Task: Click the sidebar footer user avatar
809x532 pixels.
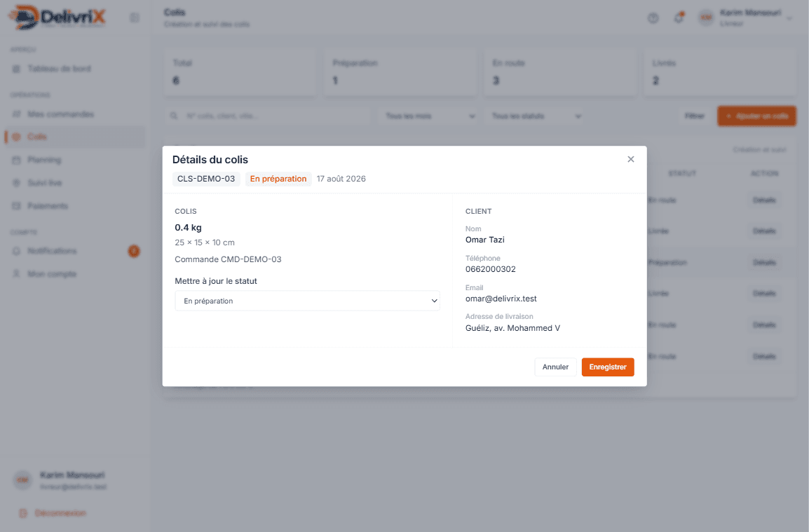Action: (22, 480)
